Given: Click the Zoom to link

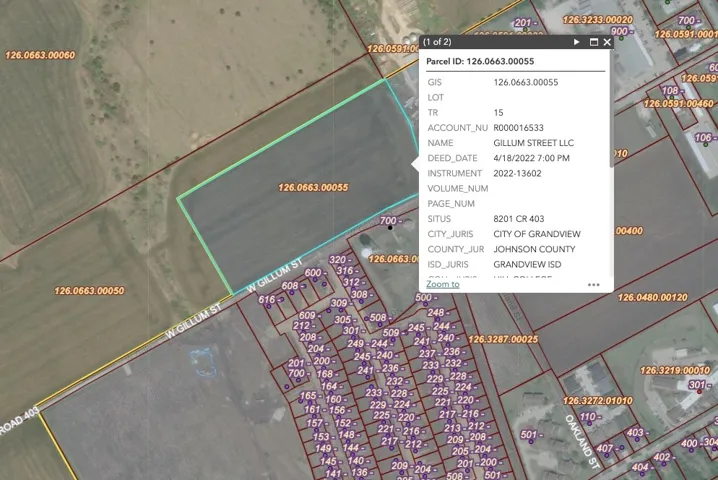Looking at the screenshot, I should click(443, 284).
